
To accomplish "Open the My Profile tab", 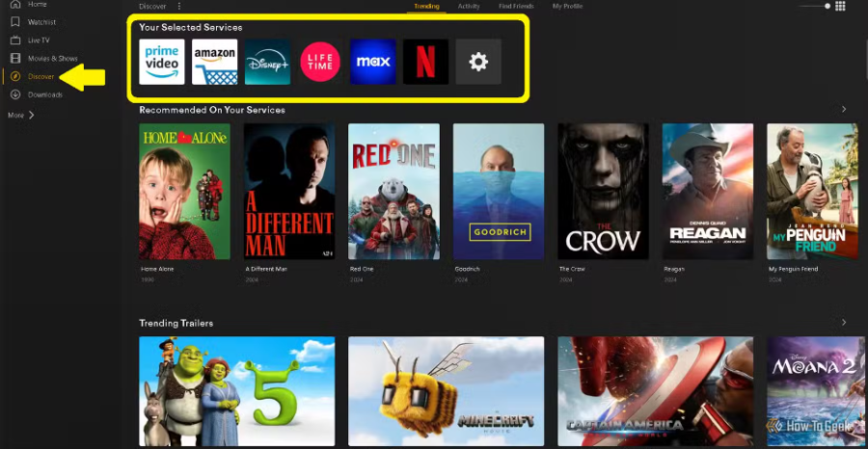I will pos(567,7).
